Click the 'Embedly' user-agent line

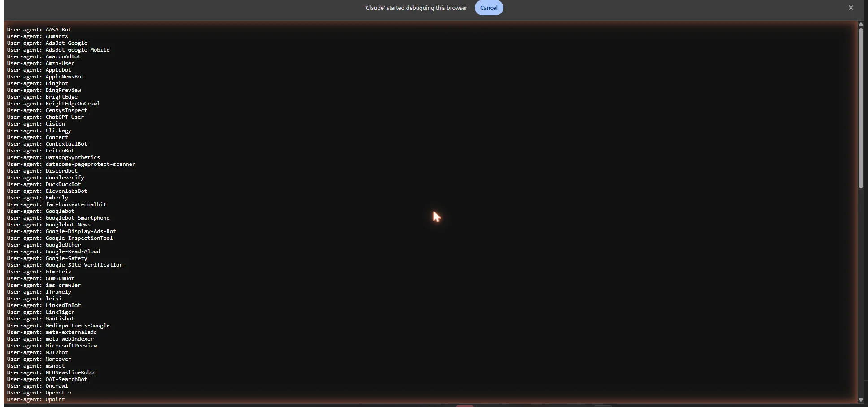click(x=38, y=198)
